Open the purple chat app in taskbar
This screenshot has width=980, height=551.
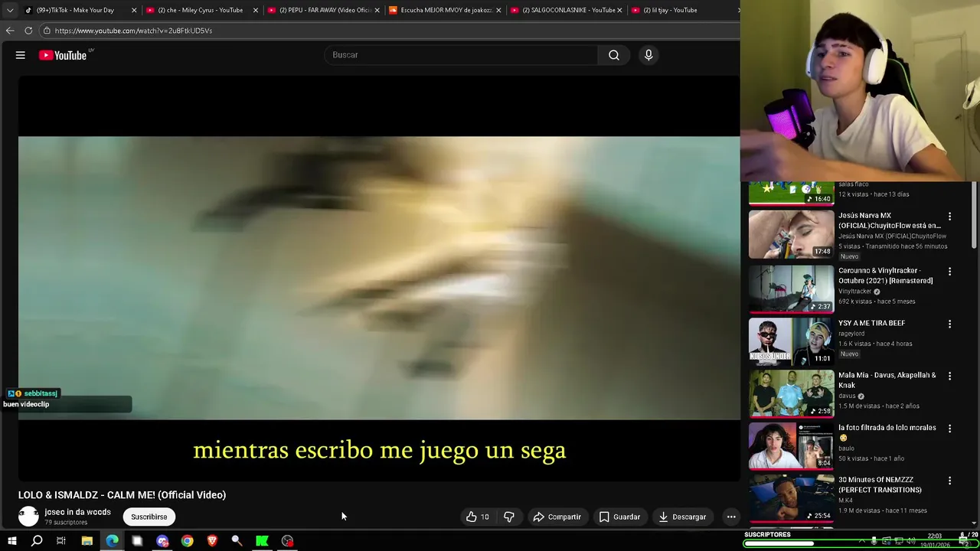tap(162, 541)
